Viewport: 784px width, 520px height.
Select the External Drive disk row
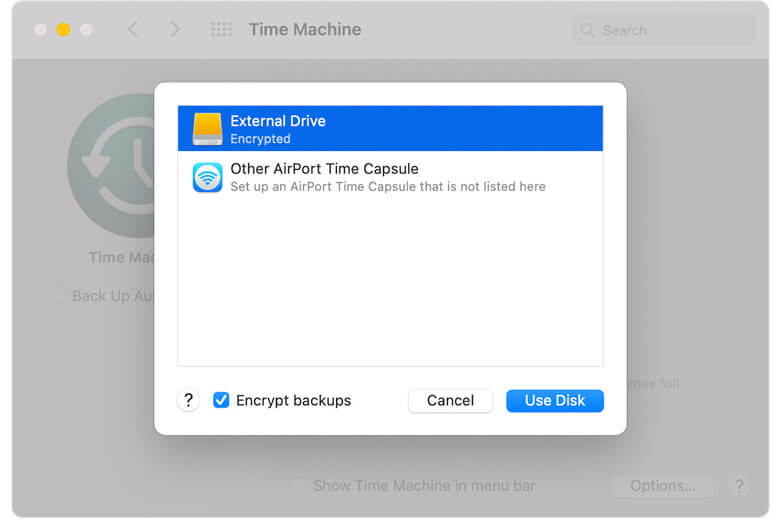click(x=390, y=128)
